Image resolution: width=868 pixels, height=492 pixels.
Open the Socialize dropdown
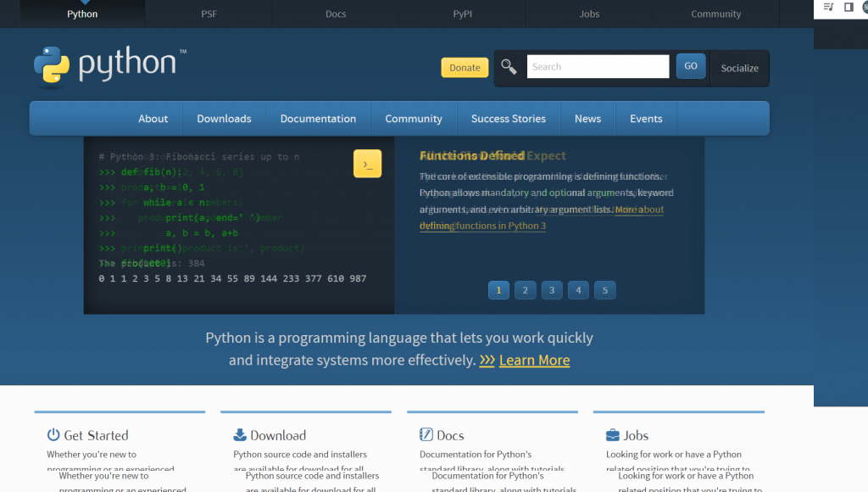pyautogui.click(x=739, y=68)
